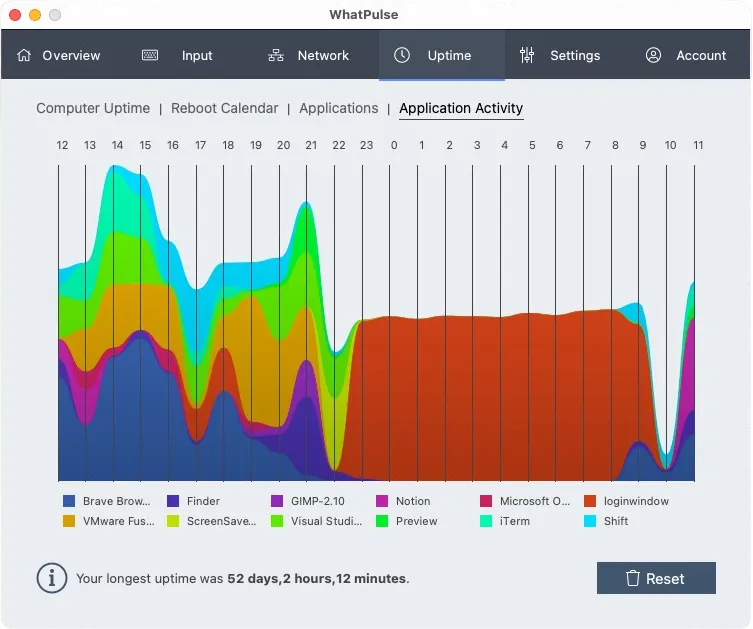Open the Computer Uptime sub-tab
Image resolution: width=753 pixels, height=629 pixels.
tap(93, 108)
